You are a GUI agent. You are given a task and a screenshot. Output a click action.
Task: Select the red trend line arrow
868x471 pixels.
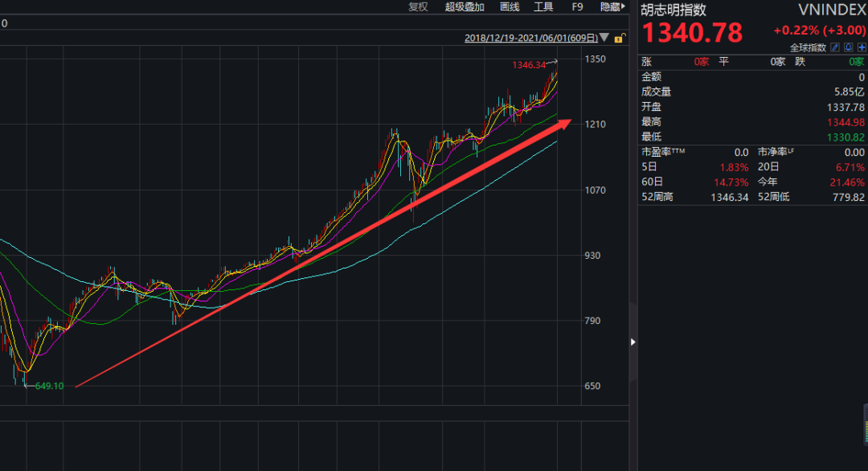point(323,253)
